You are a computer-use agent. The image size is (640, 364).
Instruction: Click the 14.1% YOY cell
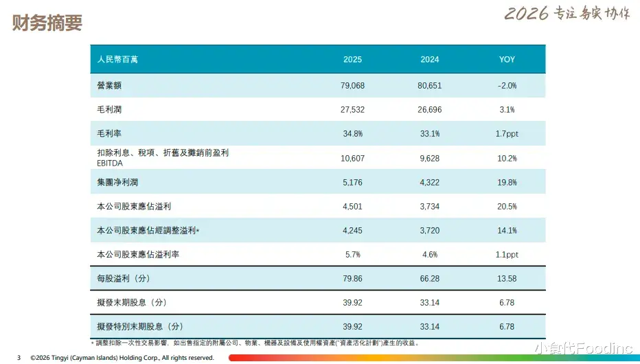click(507, 231)
